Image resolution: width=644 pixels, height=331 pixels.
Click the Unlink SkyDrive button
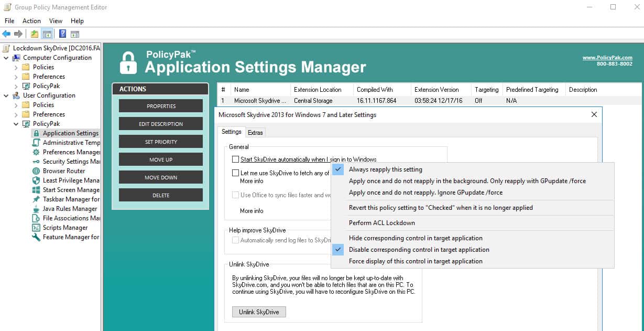pos(259,312)
